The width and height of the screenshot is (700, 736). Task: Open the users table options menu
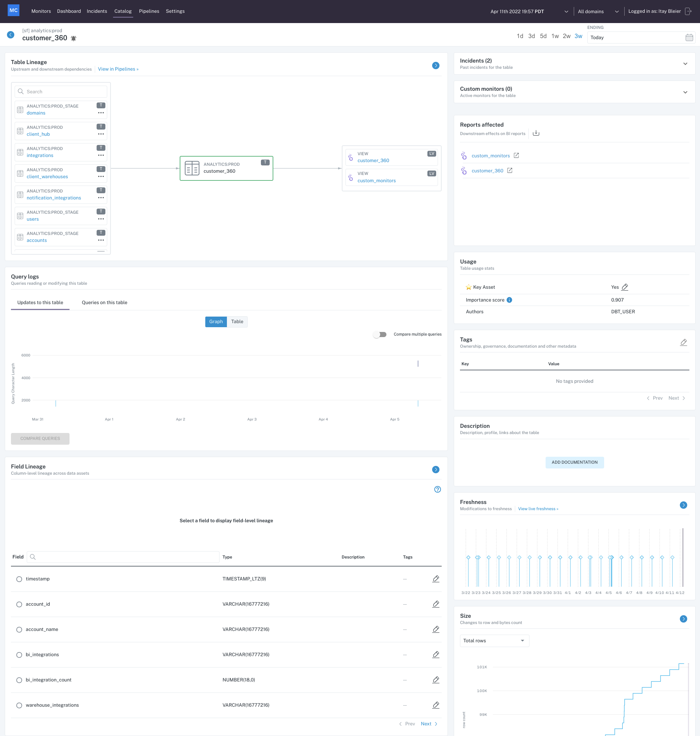(101, 219)
